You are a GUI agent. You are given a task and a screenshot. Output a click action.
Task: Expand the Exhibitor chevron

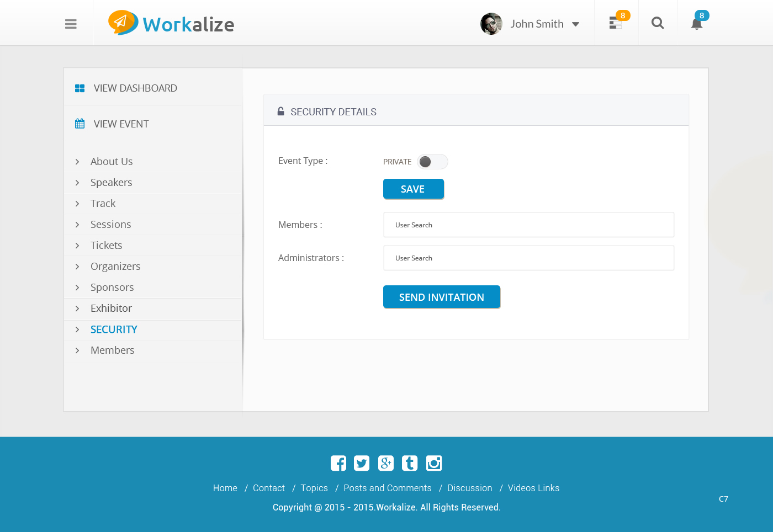(x=77, y=308)
